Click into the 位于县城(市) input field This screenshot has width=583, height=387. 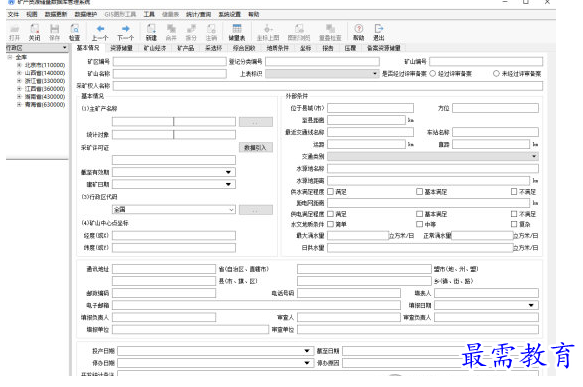pyautogui.click(x=370, y=108)
